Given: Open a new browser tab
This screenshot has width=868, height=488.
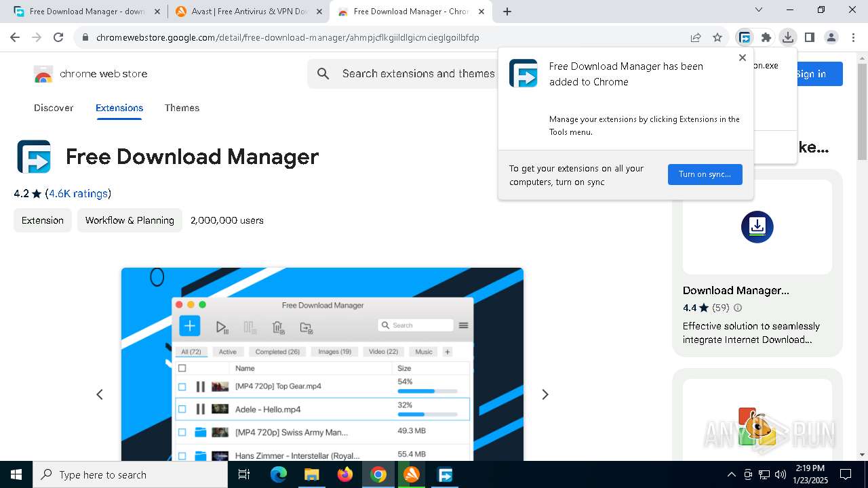Looking at the screenshot, I should click(507, 12).
